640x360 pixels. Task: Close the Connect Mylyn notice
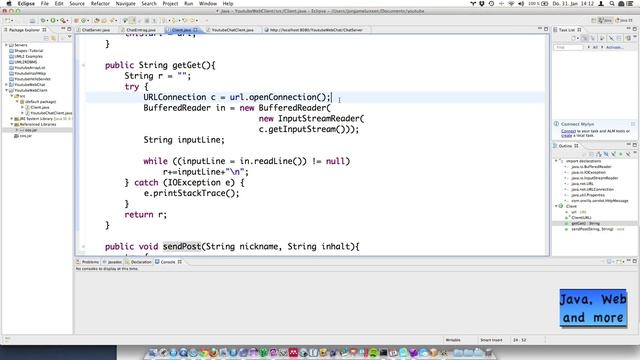coord(633,124)
